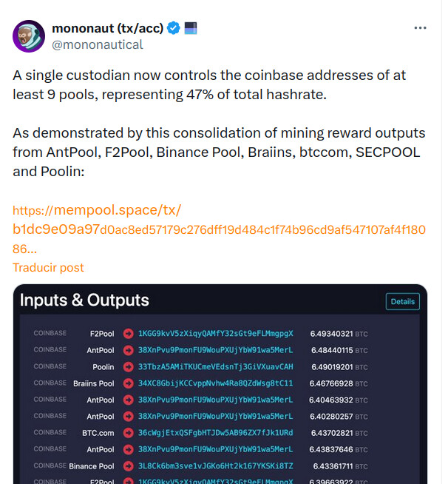Viewport: 448px width, 484px height.
Task: Click red arrow in Binance Pool row
Action: (128, 466)
